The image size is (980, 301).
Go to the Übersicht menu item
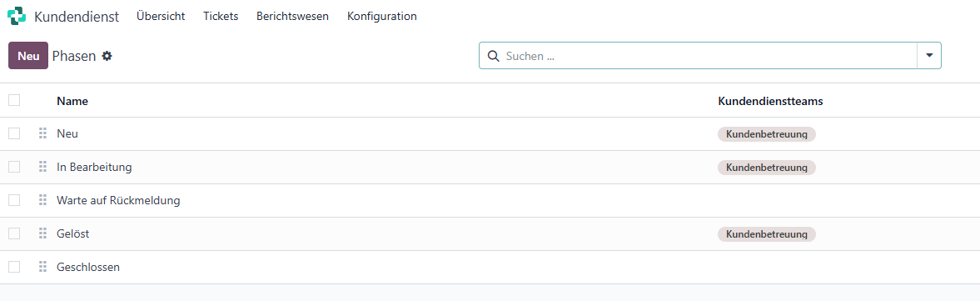[x=161, y=17]
